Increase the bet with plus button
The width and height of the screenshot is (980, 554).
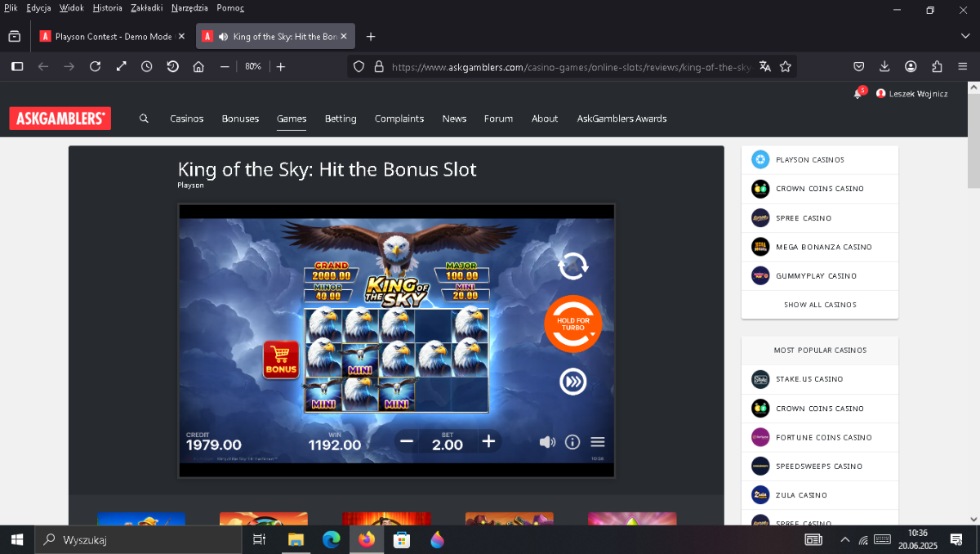point(488,442)
